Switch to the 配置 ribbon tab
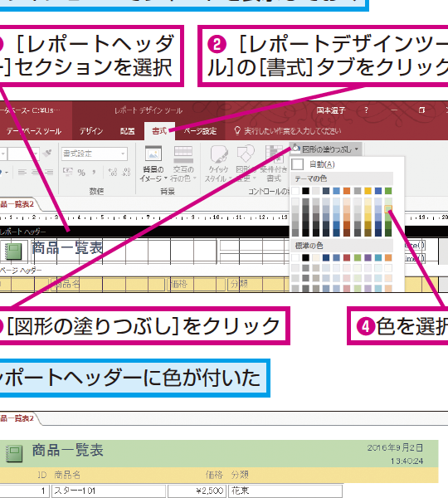448x498 pixels. [x=127, y=131]
